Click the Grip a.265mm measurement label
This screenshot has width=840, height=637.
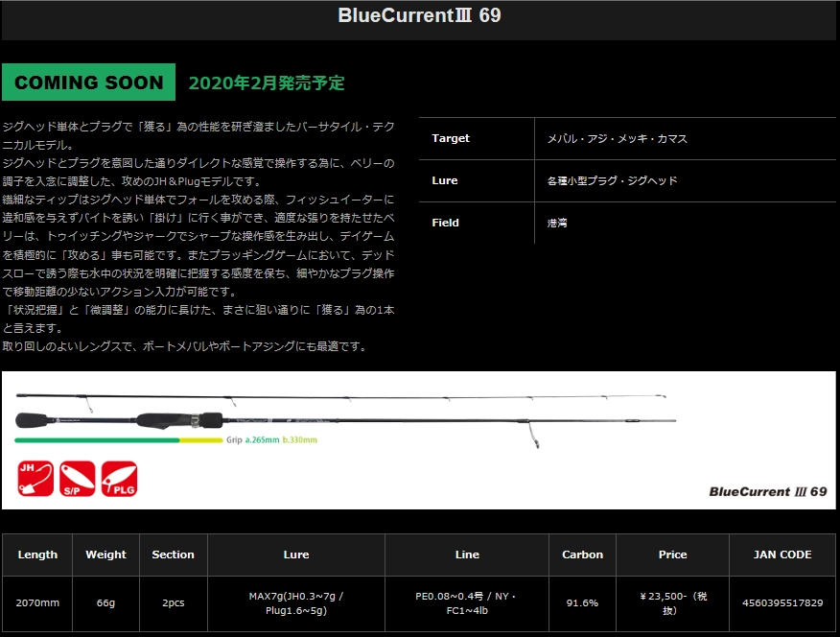pyautogui.click(x=253, y=439)
